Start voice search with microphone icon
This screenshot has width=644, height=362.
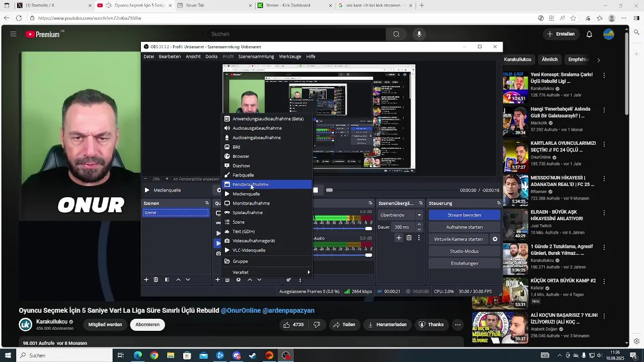click(419, 34)
